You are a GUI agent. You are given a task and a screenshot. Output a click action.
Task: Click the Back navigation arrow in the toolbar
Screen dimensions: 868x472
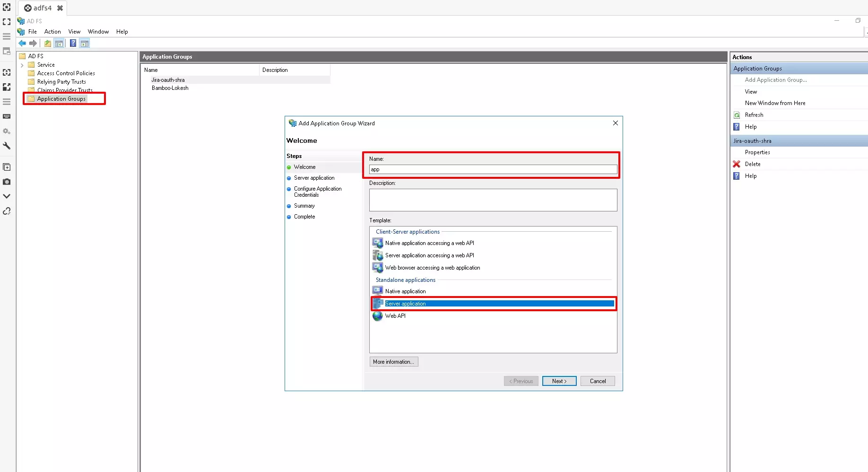click(22, 43)
